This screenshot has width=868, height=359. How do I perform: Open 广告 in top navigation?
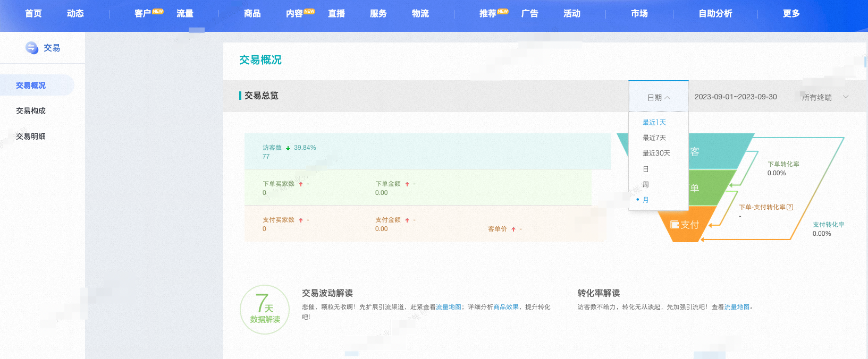pyautogui.click(x=530, y=13)
